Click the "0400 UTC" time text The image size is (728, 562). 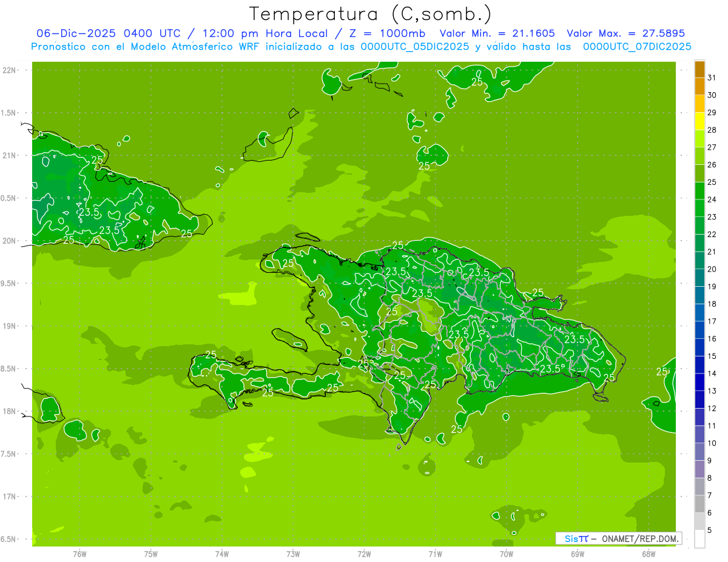pyautogui.click(x=155, y=33)
